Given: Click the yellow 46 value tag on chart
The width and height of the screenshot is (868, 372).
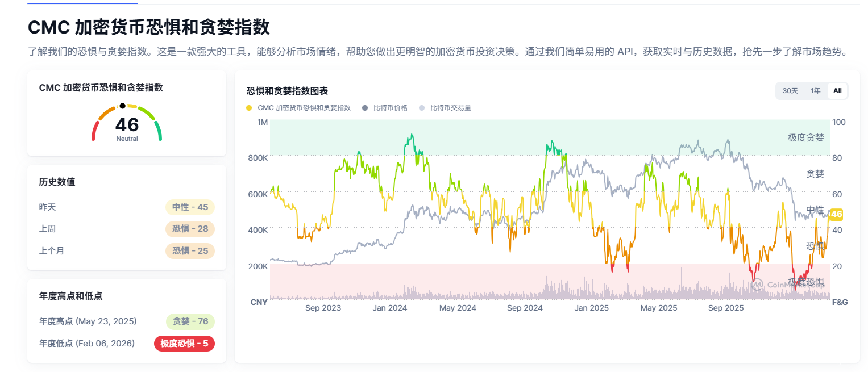Looking at the screenshot, I should point(836,214).
